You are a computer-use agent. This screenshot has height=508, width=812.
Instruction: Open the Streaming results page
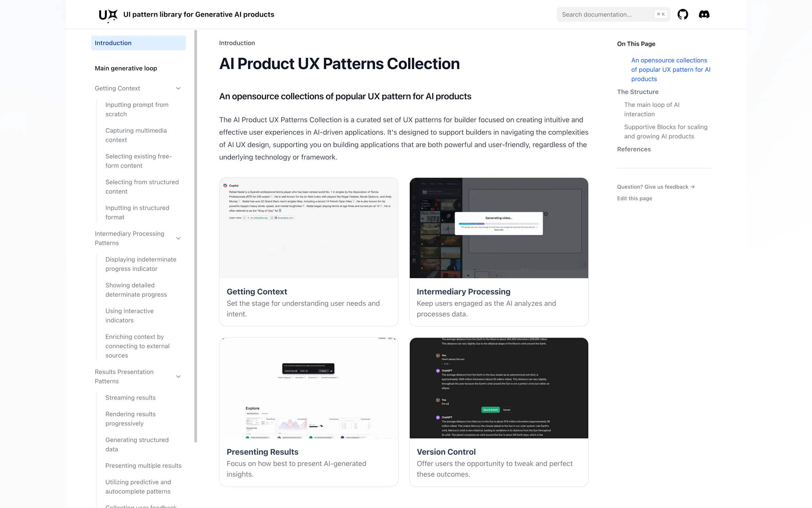[130, 397]
